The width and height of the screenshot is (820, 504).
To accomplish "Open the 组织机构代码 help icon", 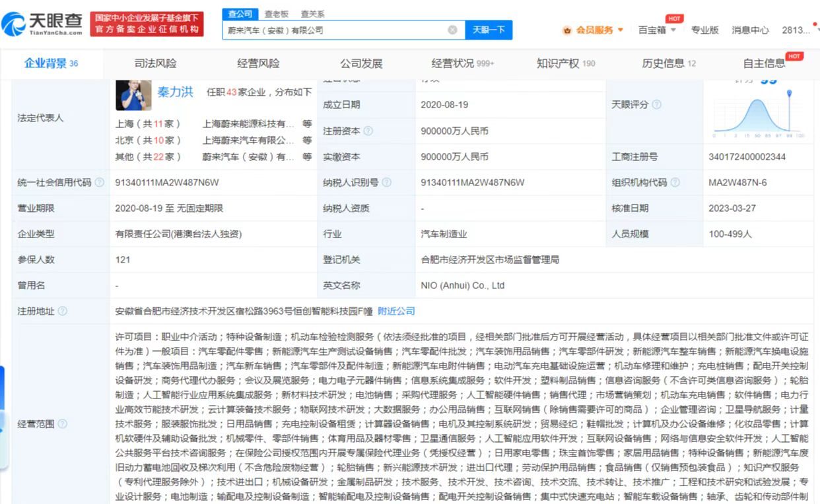I will [674, 182].
